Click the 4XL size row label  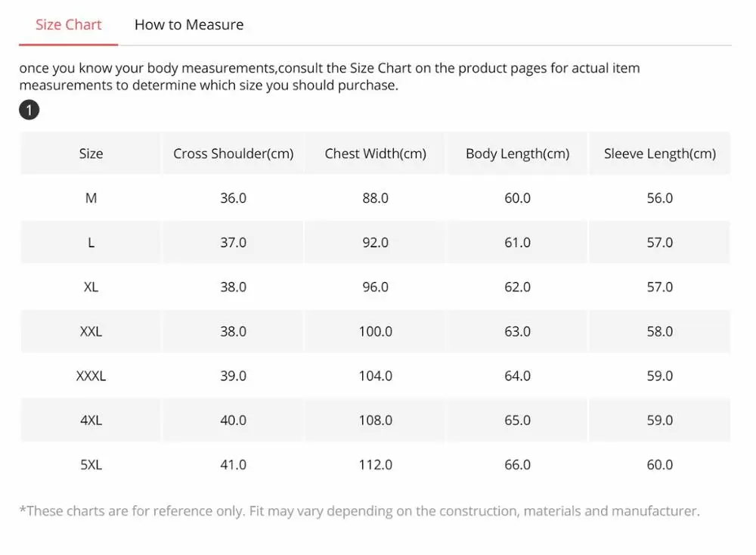91,420
